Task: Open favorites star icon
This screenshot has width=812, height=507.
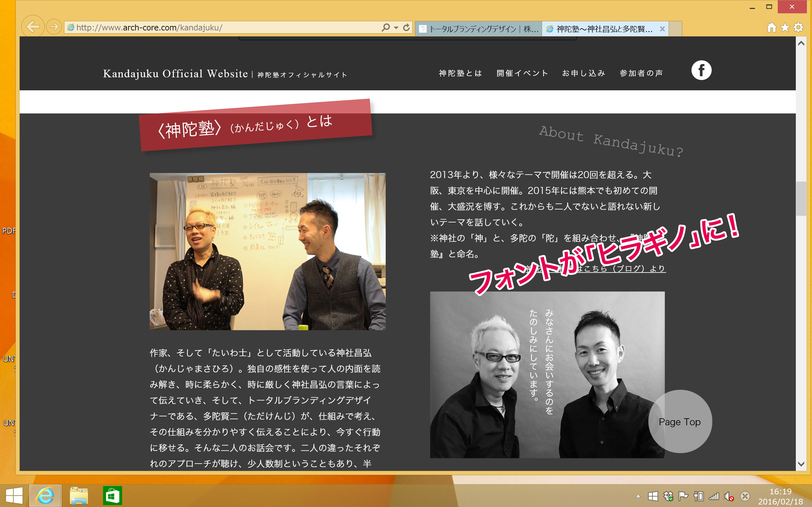Action: point(785,28)
